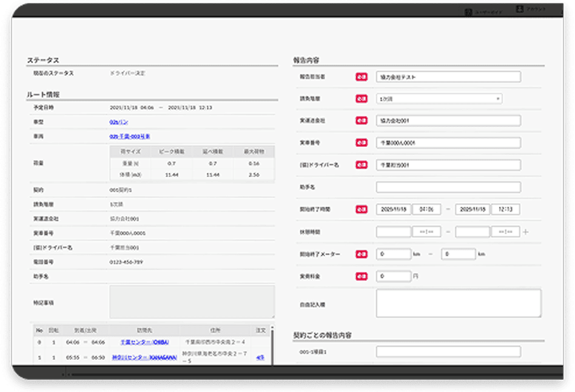575x392 pixels.
Task: Open the 千葉センター (CHIBA) destination link
Action: click(144, 342)
